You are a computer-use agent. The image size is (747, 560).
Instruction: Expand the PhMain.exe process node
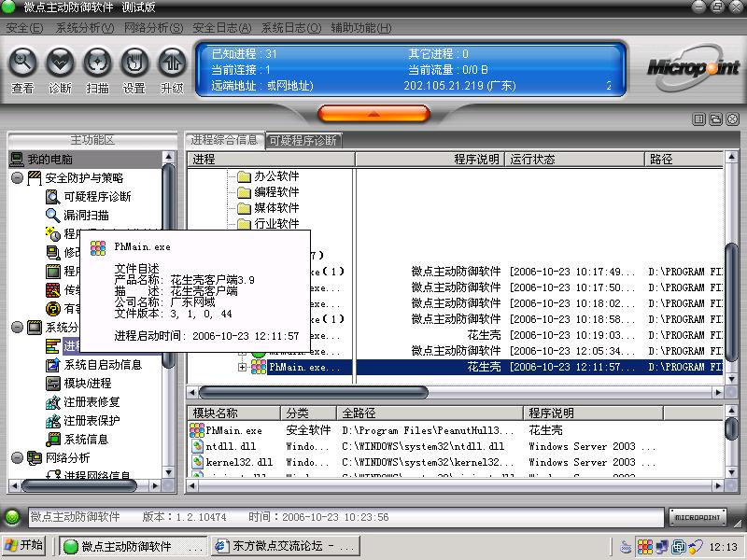(x=242, y=367)
